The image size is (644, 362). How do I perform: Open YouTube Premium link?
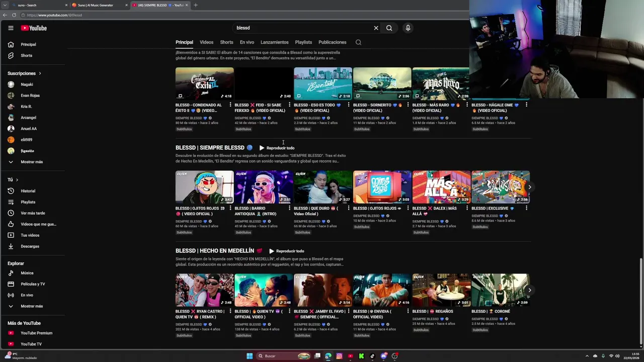pos(36,333)
